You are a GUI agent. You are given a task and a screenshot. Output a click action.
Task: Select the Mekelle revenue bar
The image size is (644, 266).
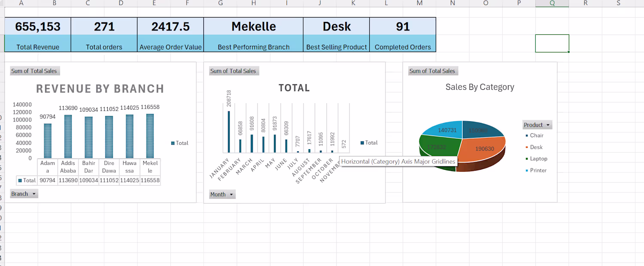150,136
